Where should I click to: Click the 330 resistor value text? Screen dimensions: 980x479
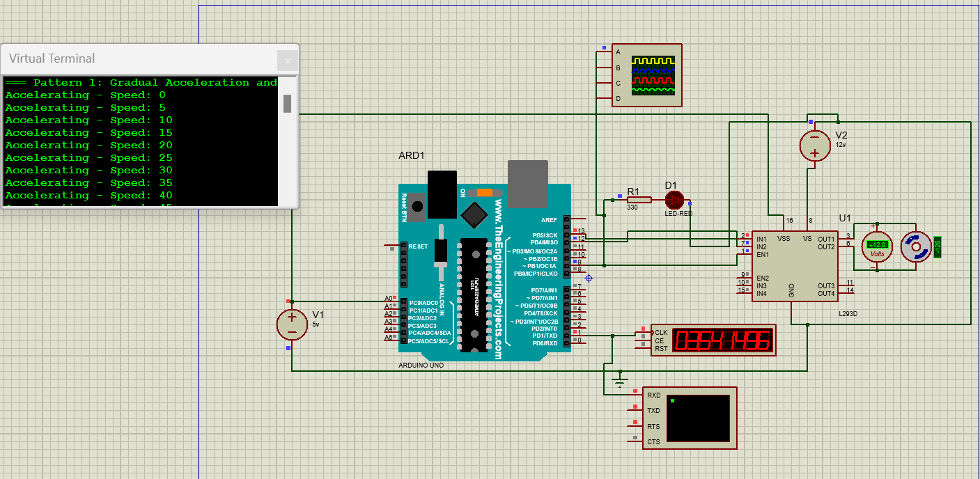click(x=632, y=207)
